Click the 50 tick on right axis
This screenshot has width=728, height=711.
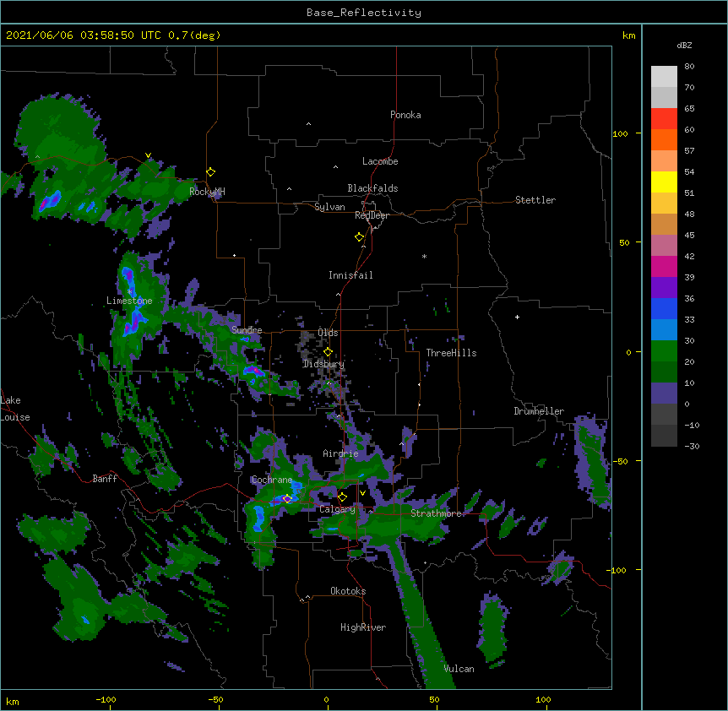(x=624, y=242)
